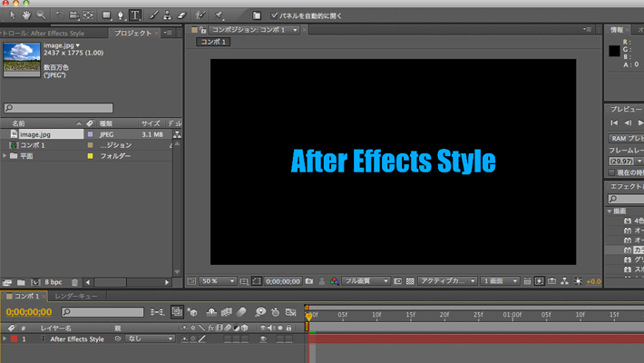The height and width of the screenshot is (363, 644).
Task: Click the 8 bpc color depth button
Action: (54, 282)
